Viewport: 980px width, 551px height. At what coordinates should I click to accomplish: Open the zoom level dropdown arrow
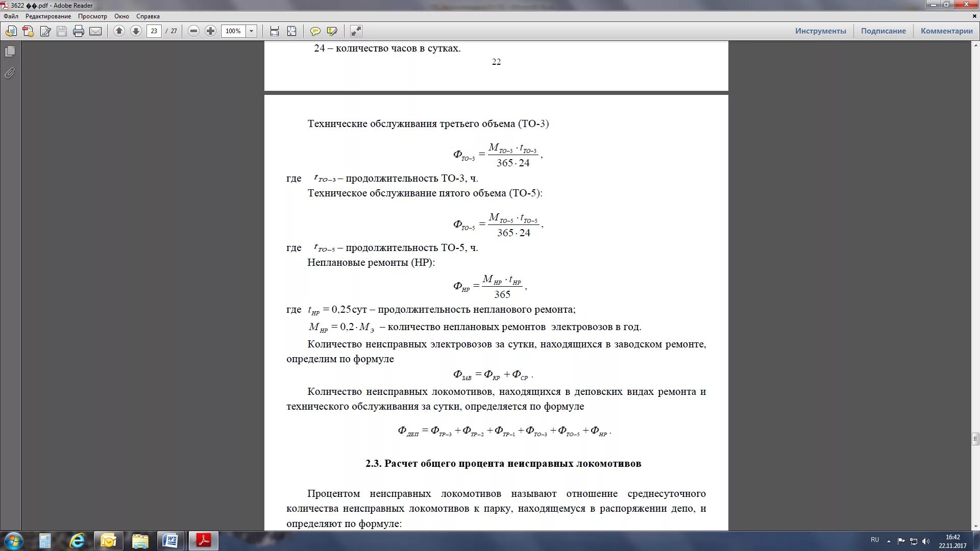click(x=251, y=31)
